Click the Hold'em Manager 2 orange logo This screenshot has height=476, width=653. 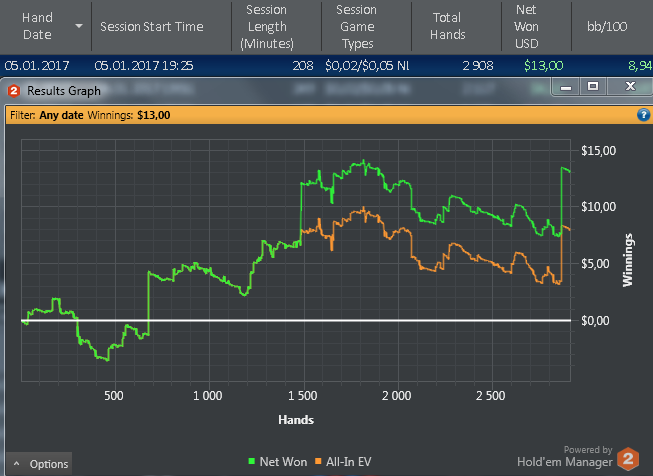pos(628,459)
